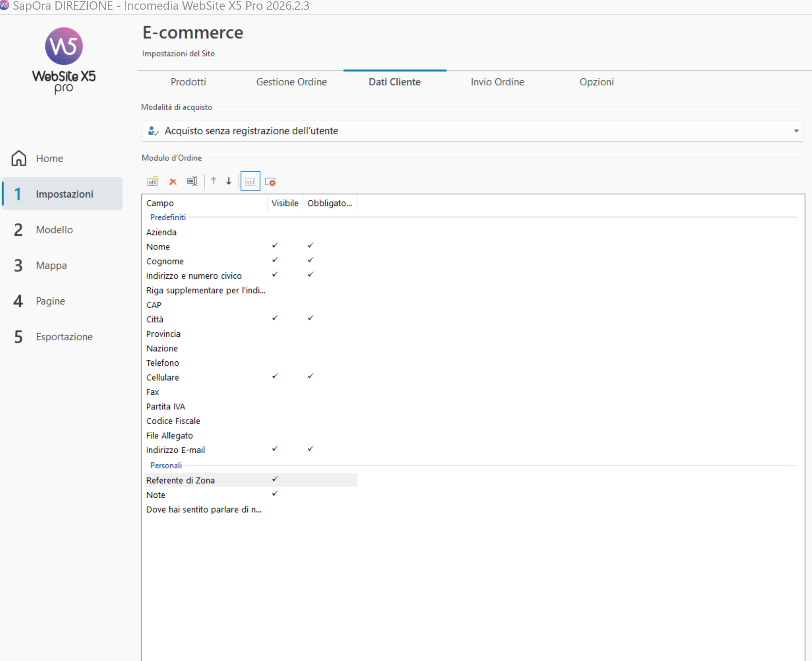Click the Obbligato... column header
The image size is (812, 661).
pos(330,203)
